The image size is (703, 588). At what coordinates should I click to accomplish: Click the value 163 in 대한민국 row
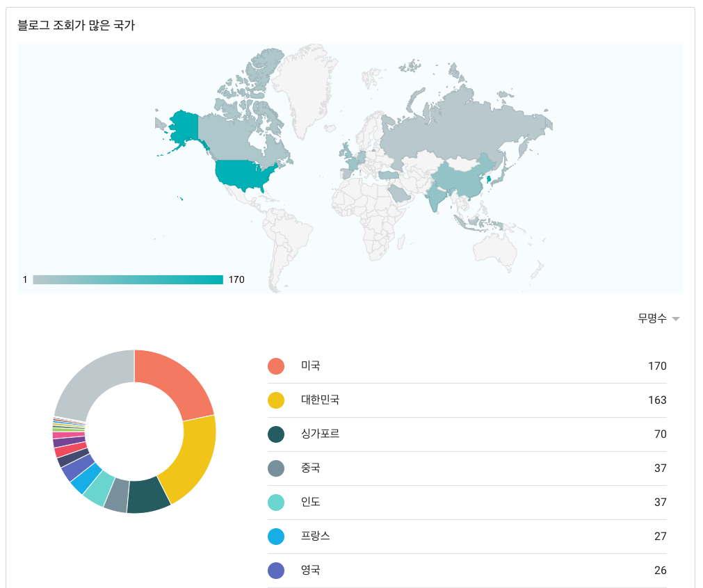657,400
